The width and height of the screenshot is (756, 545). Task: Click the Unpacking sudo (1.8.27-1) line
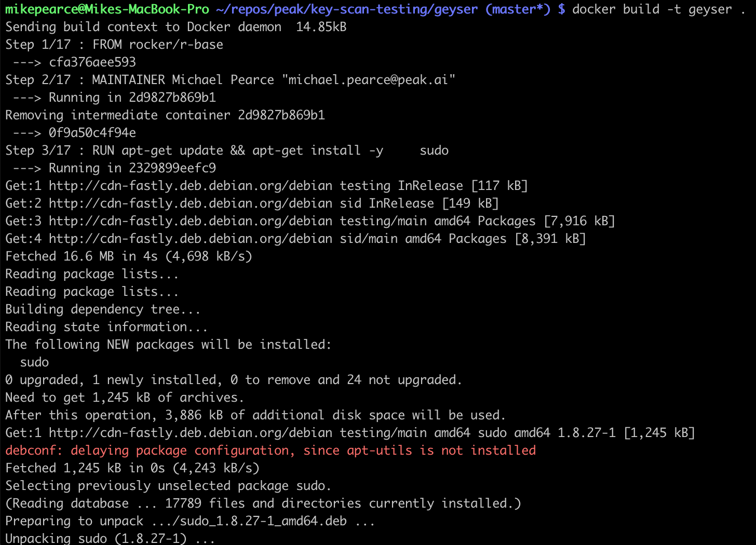(110, 538)
